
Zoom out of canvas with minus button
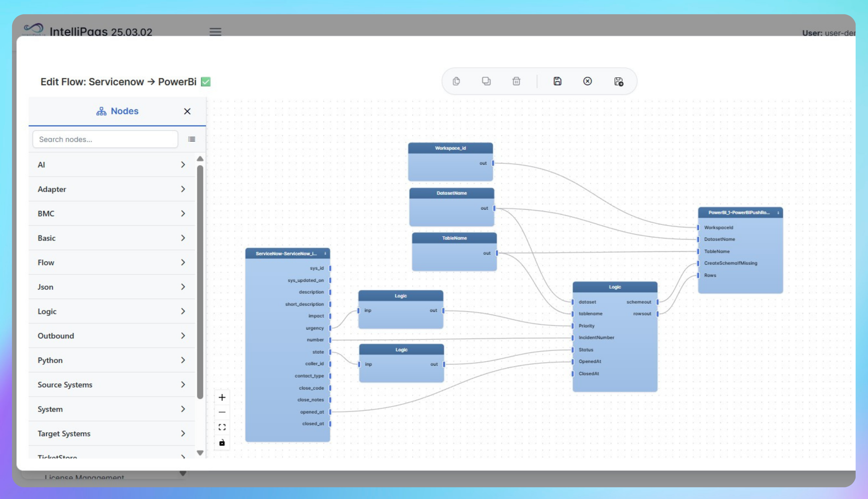[222, 412]
